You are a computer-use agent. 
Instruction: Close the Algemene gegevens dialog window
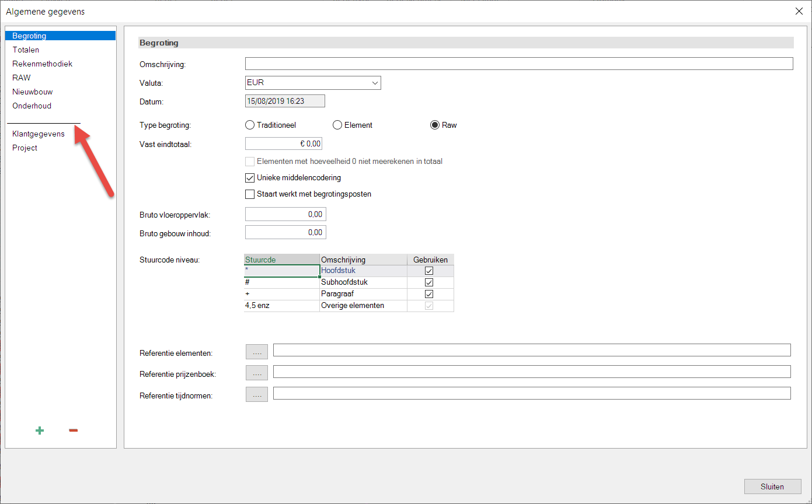pyautogui.click(x=799, y=11)
